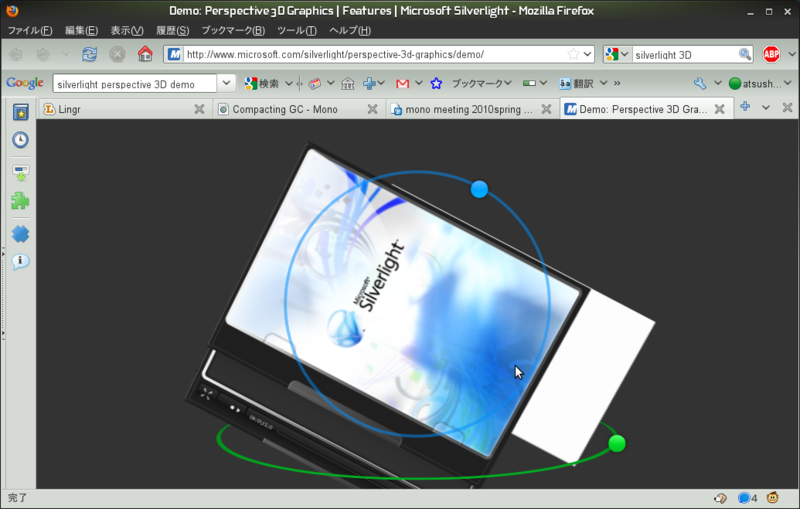Show more Google toolbar buttons chevron
The image size is (800, 509).
click(617, 83)
